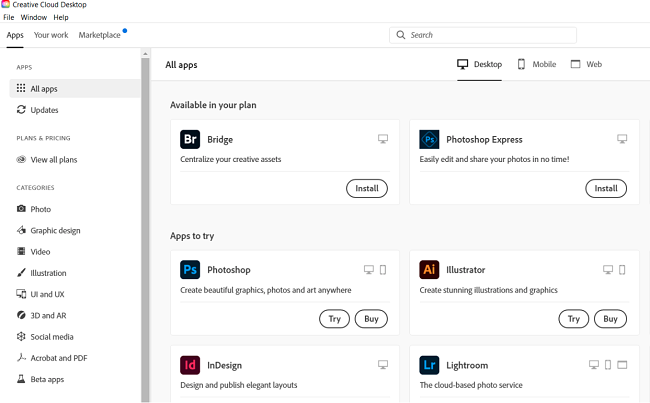Buy the Photoshop app
The width and height of the screenshot is (650, 403).
click(x=371, y=319)
